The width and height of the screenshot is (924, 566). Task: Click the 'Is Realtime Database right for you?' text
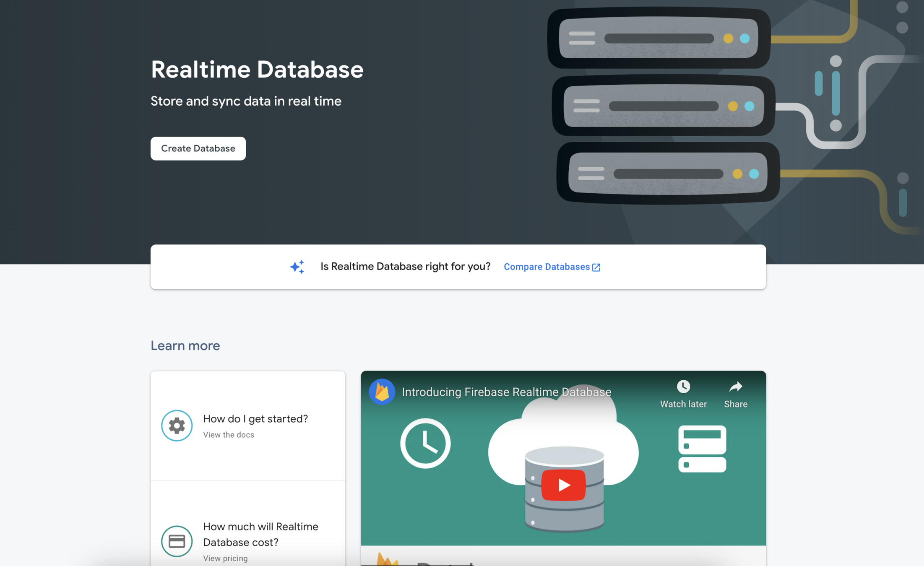pos(405,266)
